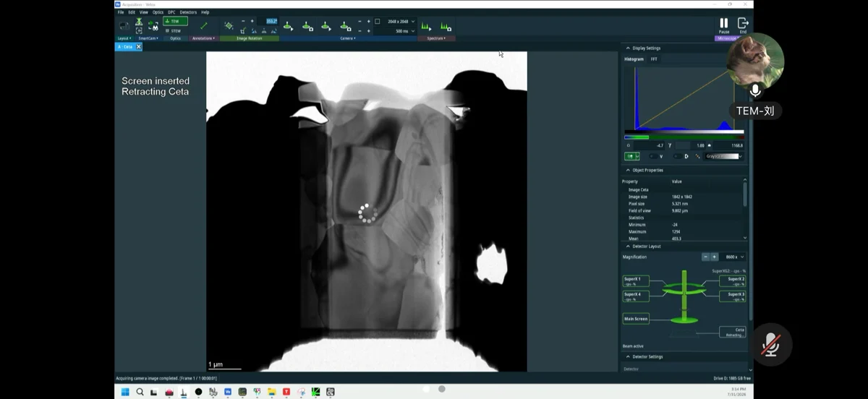
Task: Click the microphone icon below avatar
Action: pos(755,91)
